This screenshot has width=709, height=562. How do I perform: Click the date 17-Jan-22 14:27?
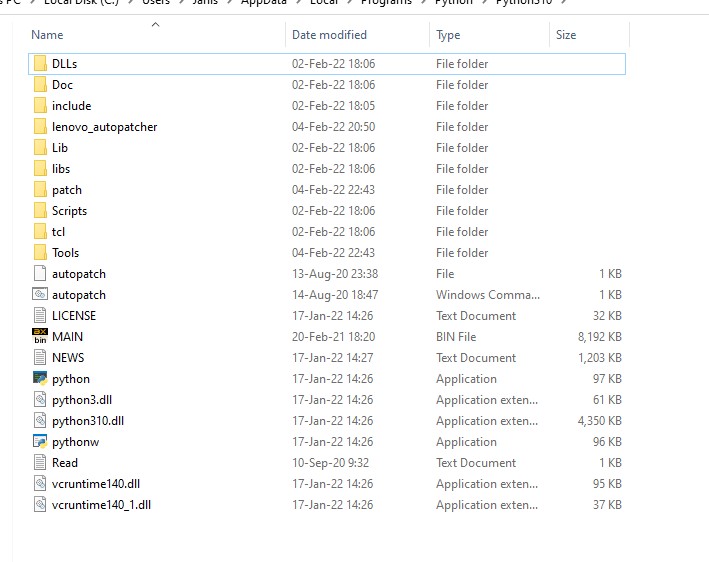(x=332, y=358)
